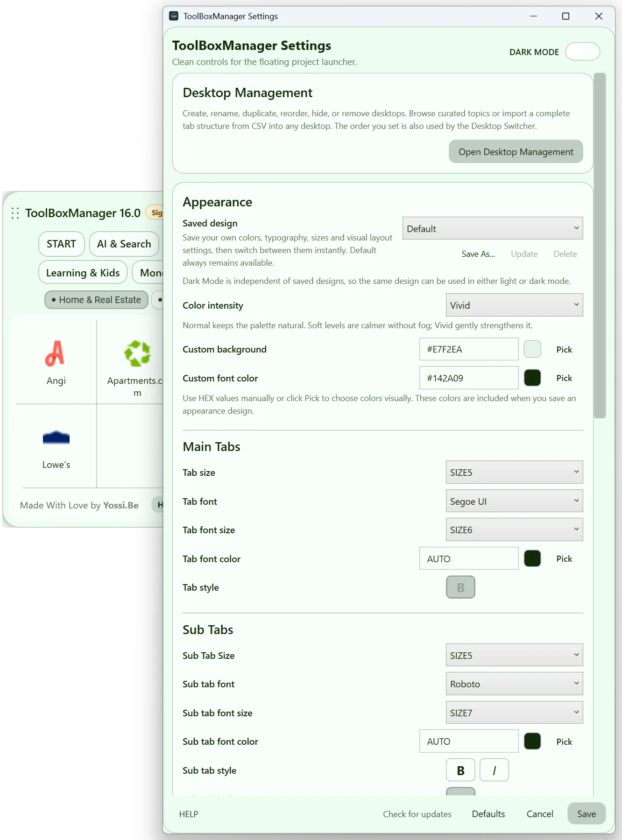Open the Yossi.Be link in launcher footer
This screenshot has height=840, width=622.
tap(121, 505)
